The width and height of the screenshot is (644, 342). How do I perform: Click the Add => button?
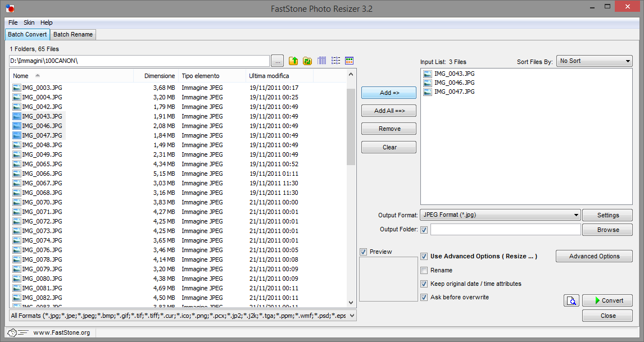click(388, 93)
